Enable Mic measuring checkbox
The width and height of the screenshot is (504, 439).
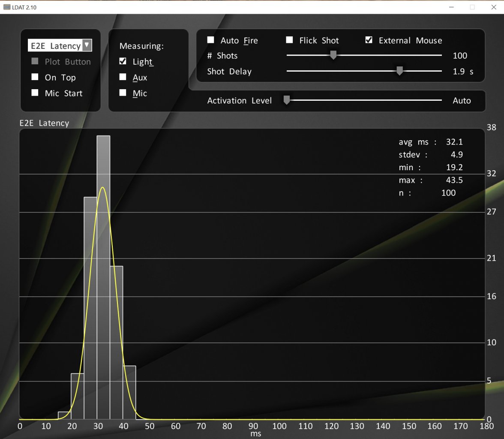tap(123, 93)
